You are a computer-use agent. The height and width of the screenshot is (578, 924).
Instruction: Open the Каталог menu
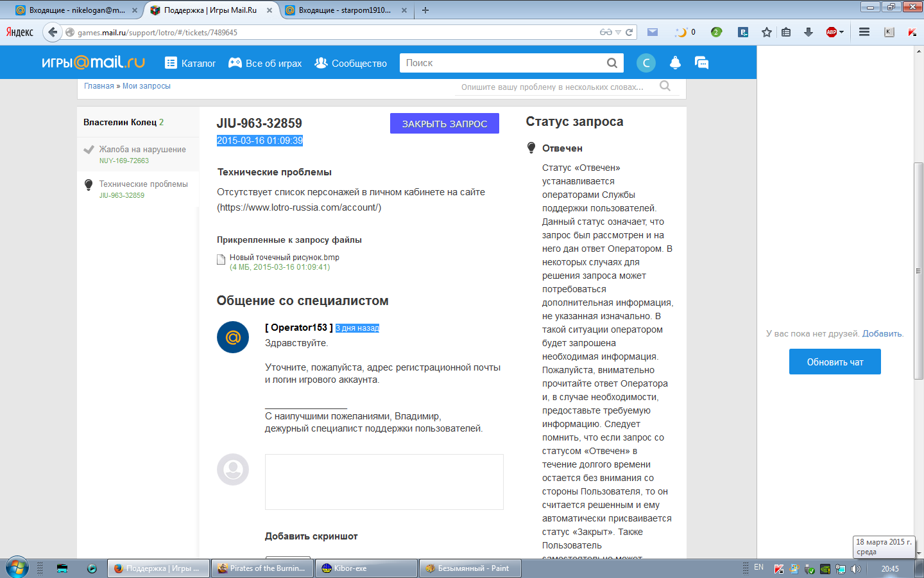tap(190, 63)
